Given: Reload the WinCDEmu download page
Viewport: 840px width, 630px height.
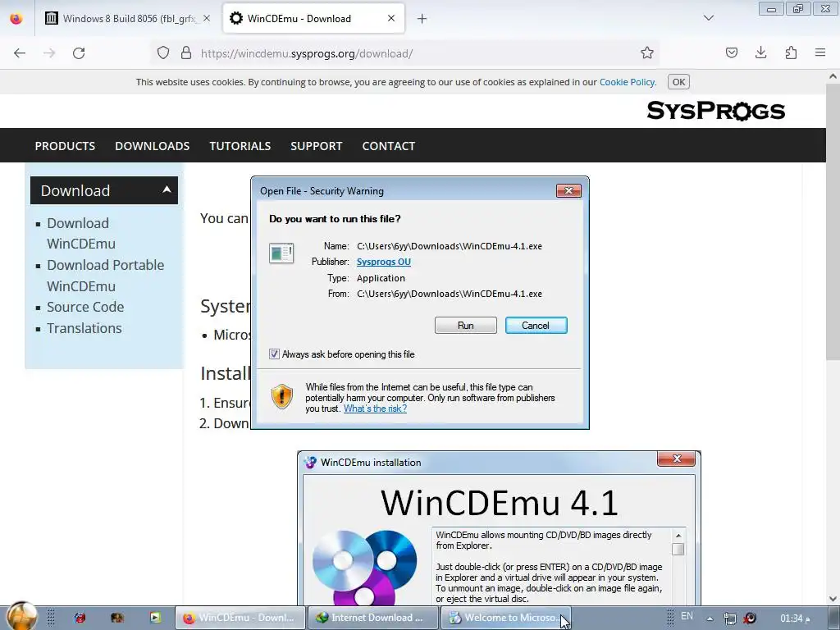Looking at the screenshot, I should (x=79, y=53).
